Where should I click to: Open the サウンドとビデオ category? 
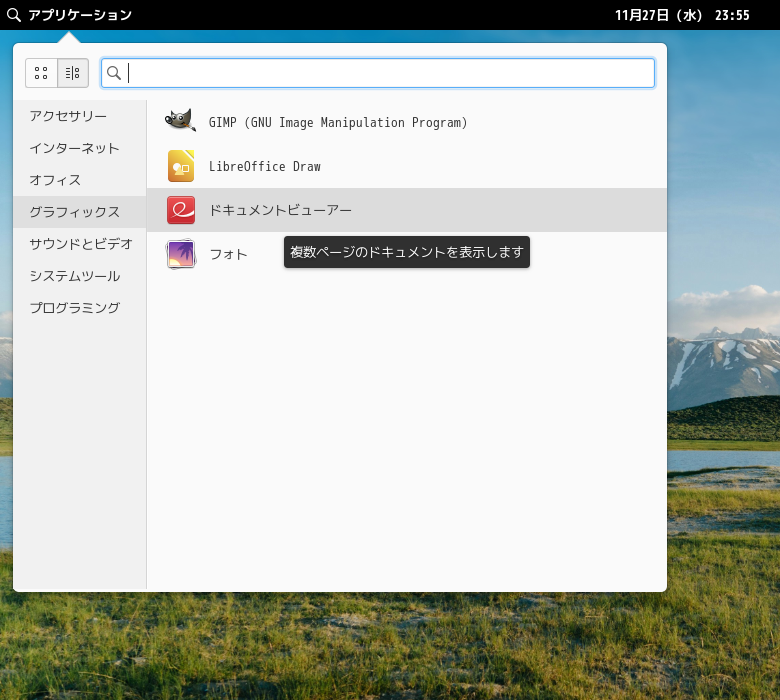tap(80, 244)
